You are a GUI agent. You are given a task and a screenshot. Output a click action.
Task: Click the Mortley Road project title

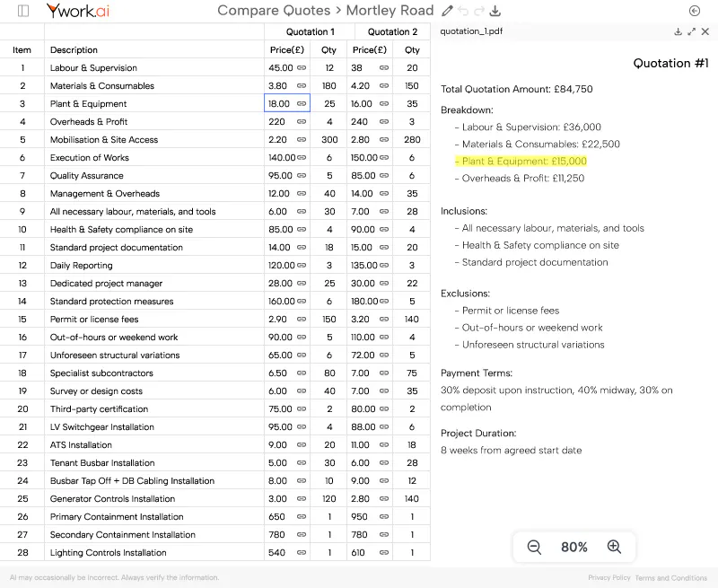coord(390,11)
